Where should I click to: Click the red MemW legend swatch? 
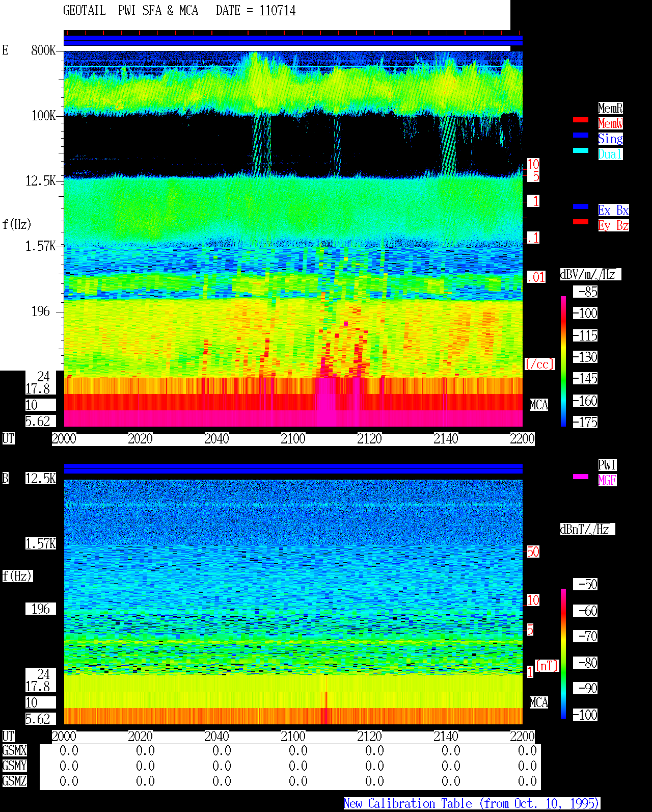coord(581,120)
